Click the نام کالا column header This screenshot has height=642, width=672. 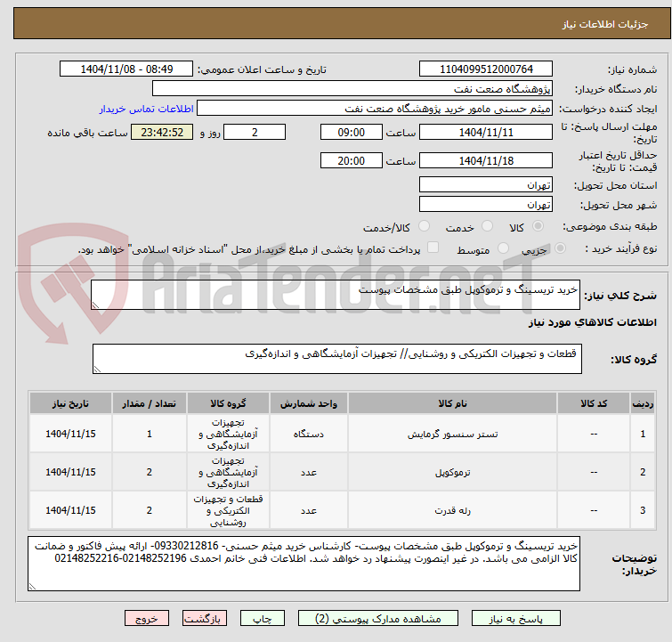coord(452,403)
